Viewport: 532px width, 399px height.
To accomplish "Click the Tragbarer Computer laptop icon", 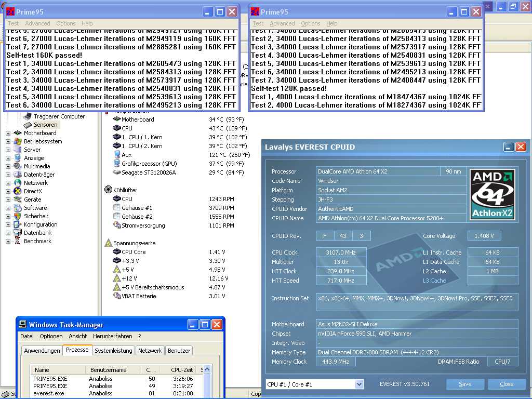I will [28, 116].
